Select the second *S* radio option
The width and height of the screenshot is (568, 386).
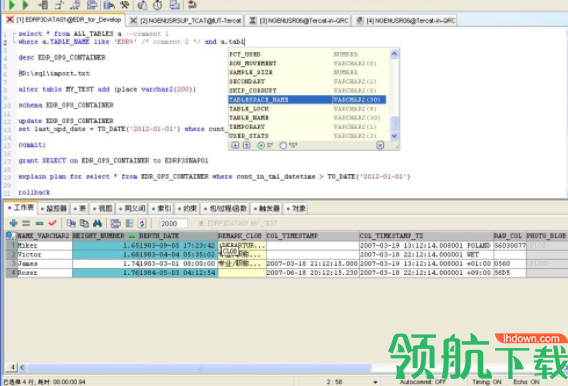[283, 145]
